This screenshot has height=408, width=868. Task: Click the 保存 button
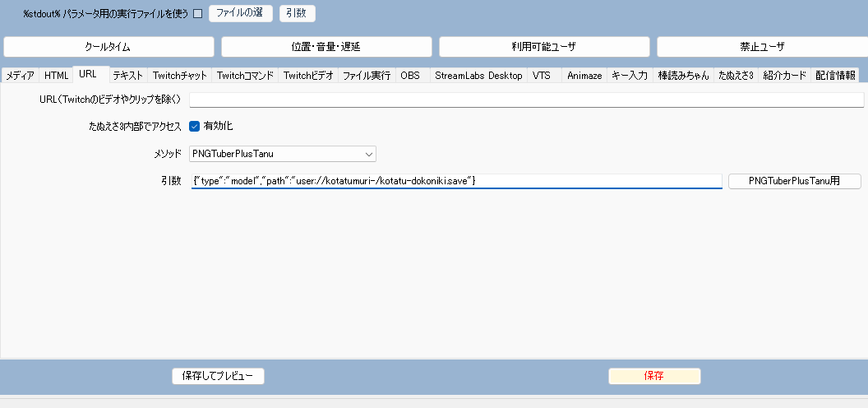pos(654,376)
